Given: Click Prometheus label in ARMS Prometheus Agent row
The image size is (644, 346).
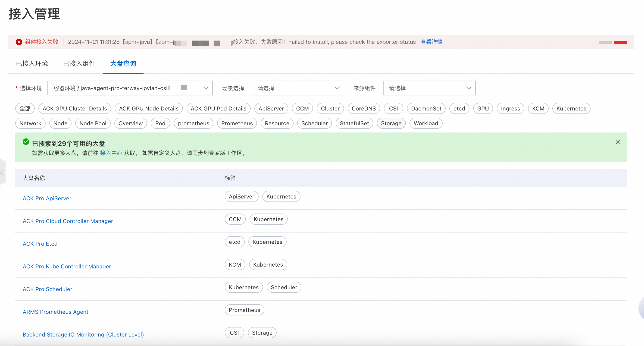Looking at the screenshot, I should click(244, 310).
